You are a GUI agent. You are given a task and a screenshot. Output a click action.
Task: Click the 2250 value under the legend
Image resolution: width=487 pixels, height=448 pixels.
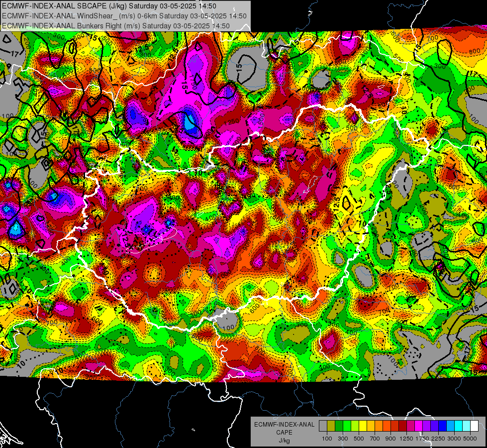coord(439,439)
